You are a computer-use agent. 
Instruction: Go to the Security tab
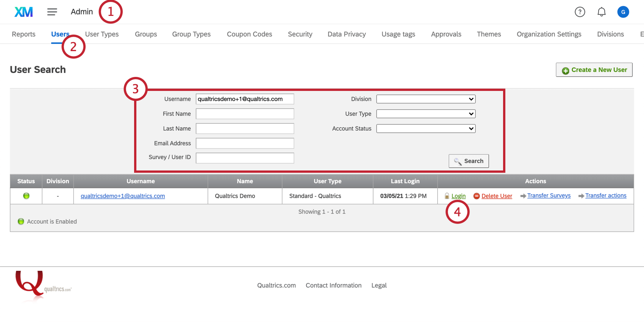coord(300,34)
